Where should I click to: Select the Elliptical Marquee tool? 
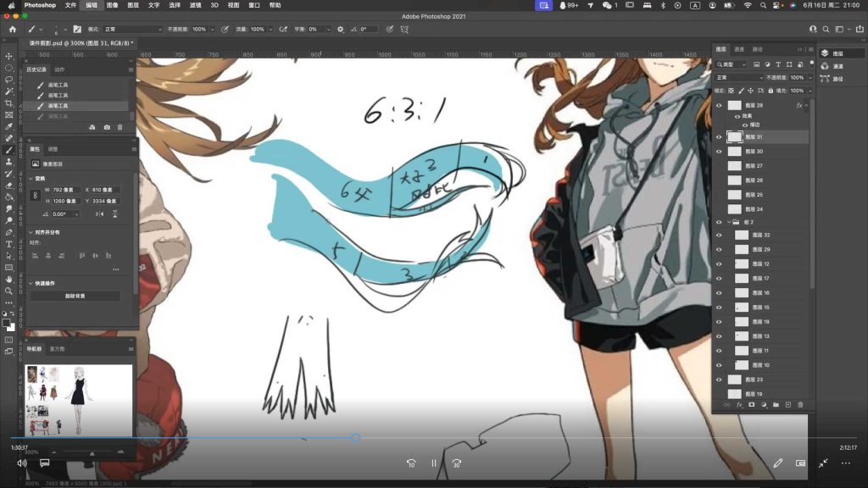coord(8,68)
